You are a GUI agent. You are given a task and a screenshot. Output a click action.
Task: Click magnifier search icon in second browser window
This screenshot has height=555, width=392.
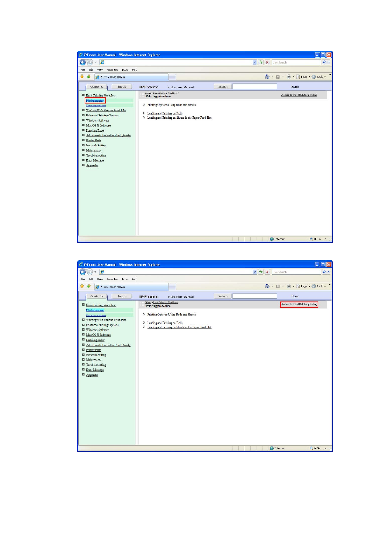click(324, 272)
